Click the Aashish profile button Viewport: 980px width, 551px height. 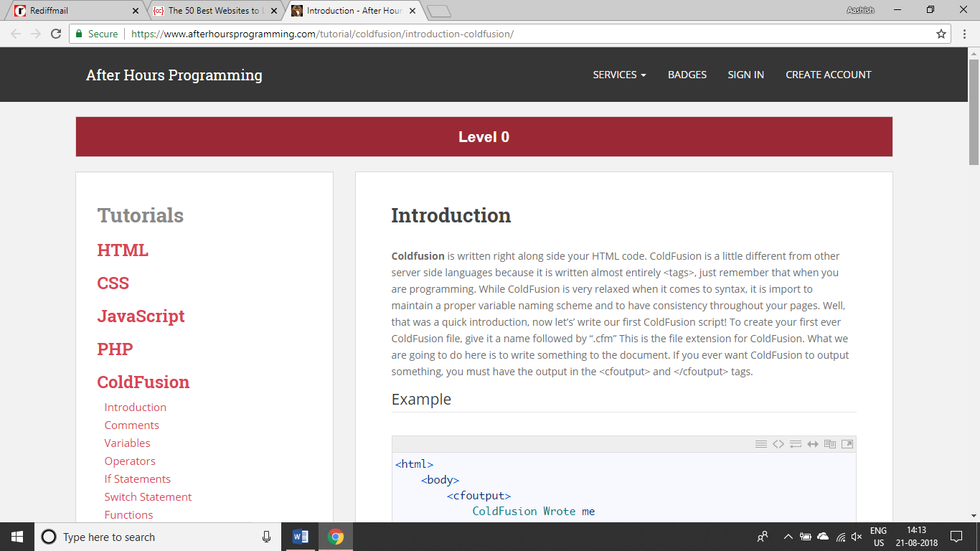pos(860,10)
